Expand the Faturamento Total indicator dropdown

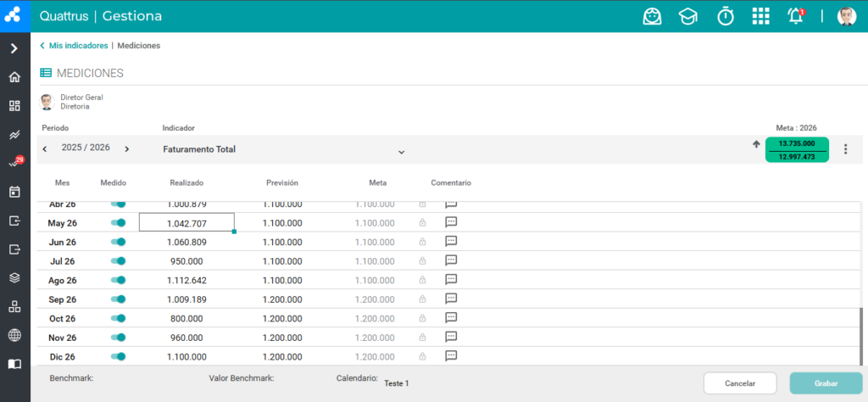401,152
